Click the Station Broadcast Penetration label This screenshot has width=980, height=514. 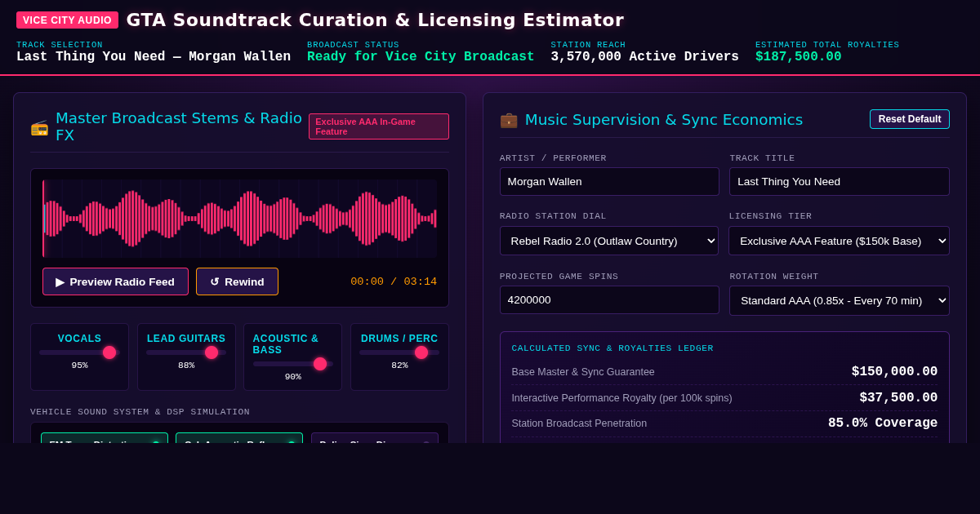click(x=579, y=423)
